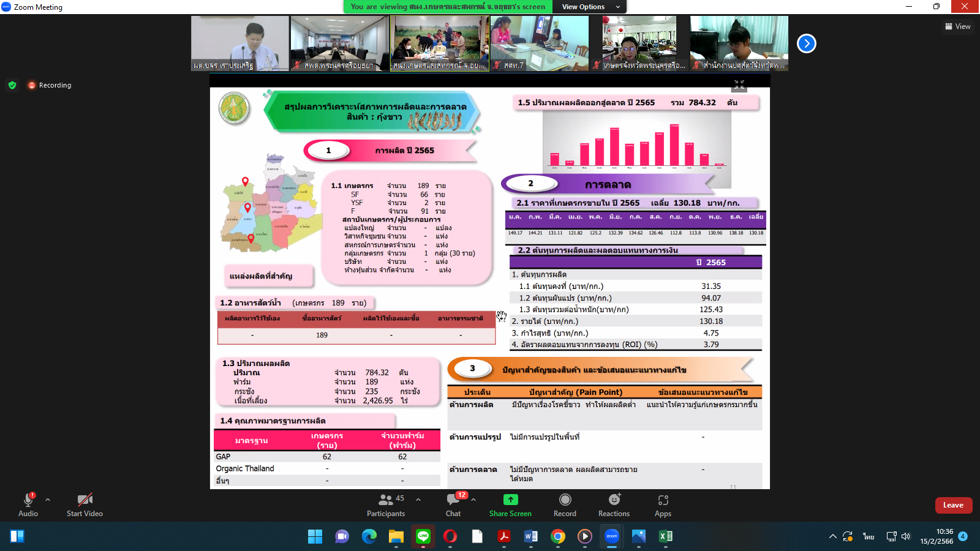This screenshot has width=980, height=551.
Task: Open Microsoft Word from taskbar
Action: tap(530, 536)
